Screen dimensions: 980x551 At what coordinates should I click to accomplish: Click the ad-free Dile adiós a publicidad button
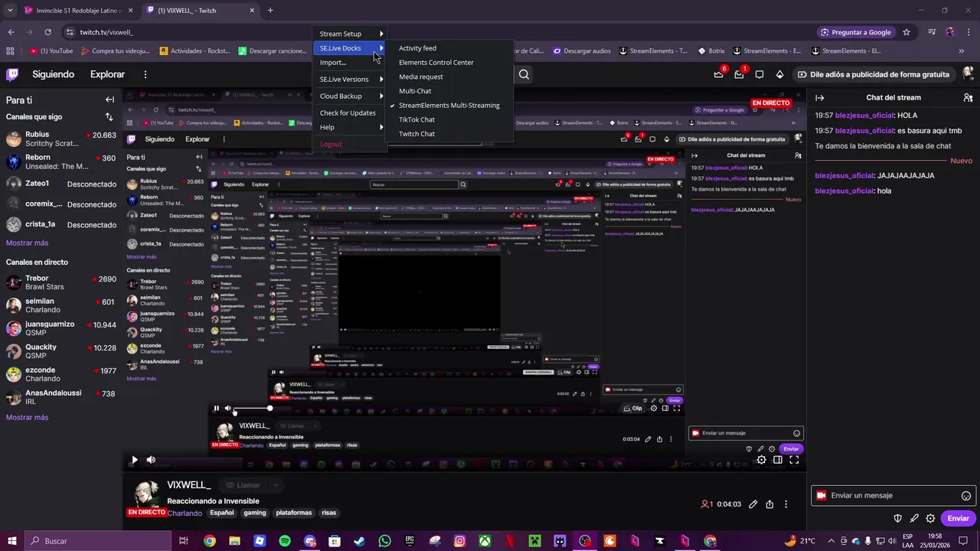[x=874, y=74]
